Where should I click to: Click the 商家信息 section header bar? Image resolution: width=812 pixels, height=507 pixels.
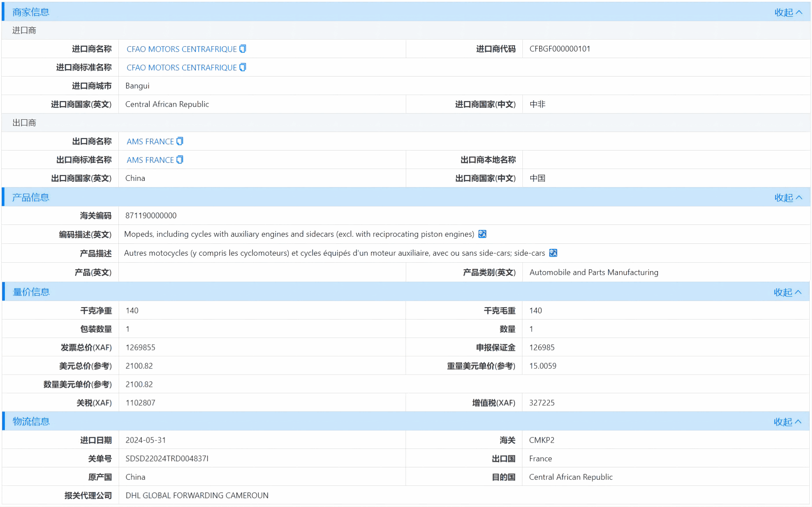click(x=30, y=12)
